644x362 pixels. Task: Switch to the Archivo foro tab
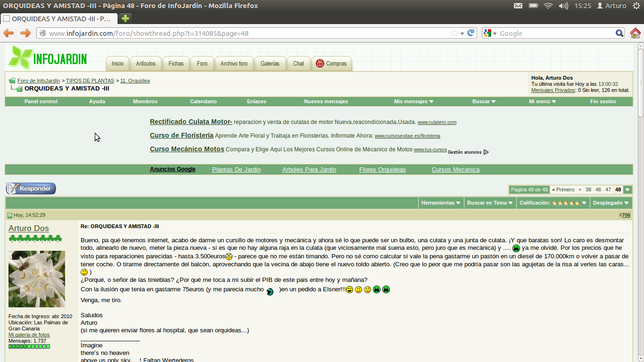pos(234,64)
